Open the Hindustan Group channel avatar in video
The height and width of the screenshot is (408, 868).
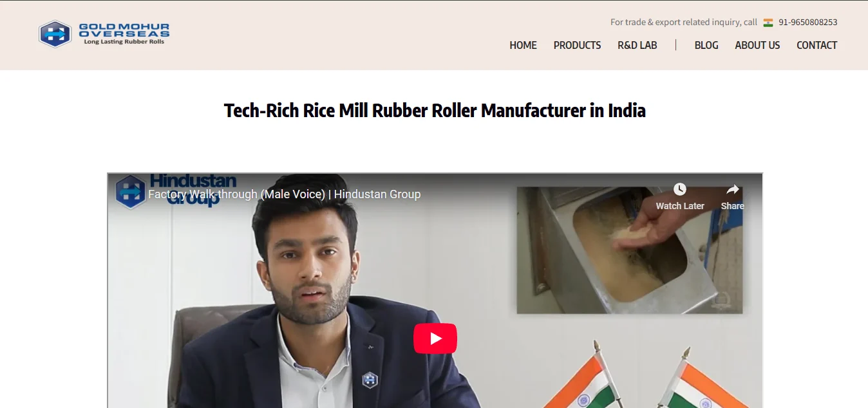click(x=131, y=192)
